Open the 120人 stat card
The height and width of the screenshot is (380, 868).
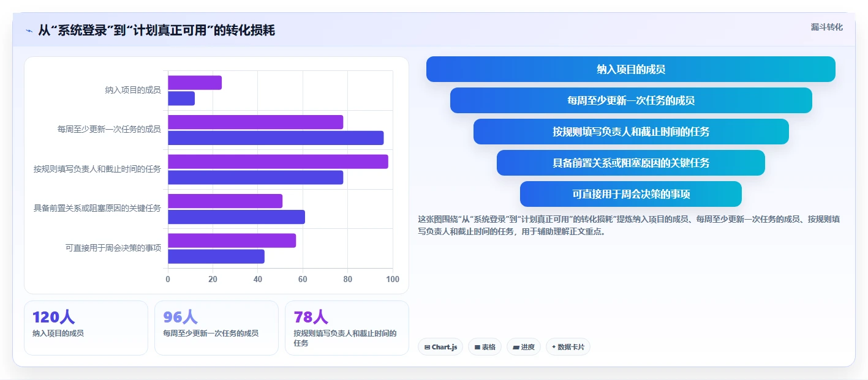tap(86, 328)
